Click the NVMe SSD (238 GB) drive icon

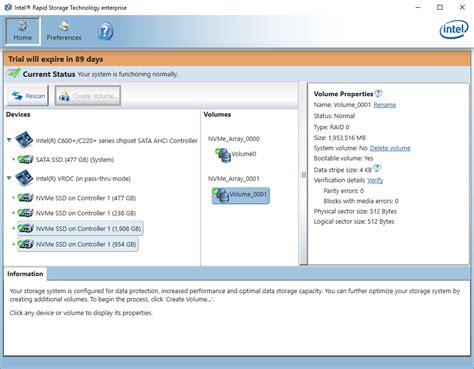(25, 213)
